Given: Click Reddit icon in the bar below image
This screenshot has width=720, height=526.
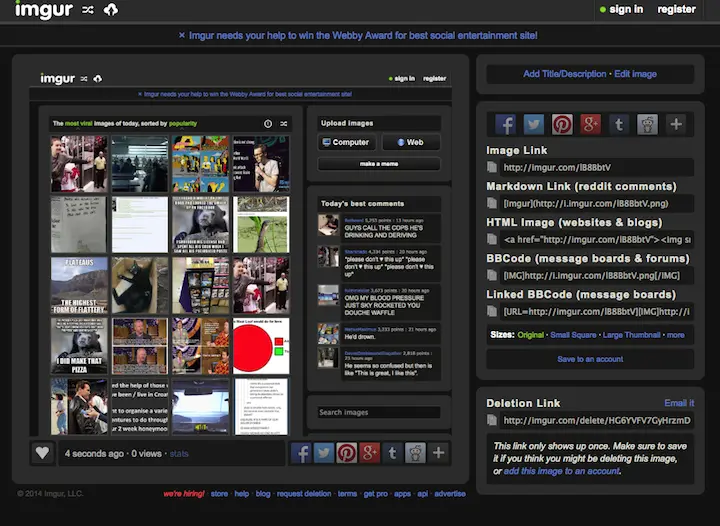Looking at the screenshot, I should 416,453.
